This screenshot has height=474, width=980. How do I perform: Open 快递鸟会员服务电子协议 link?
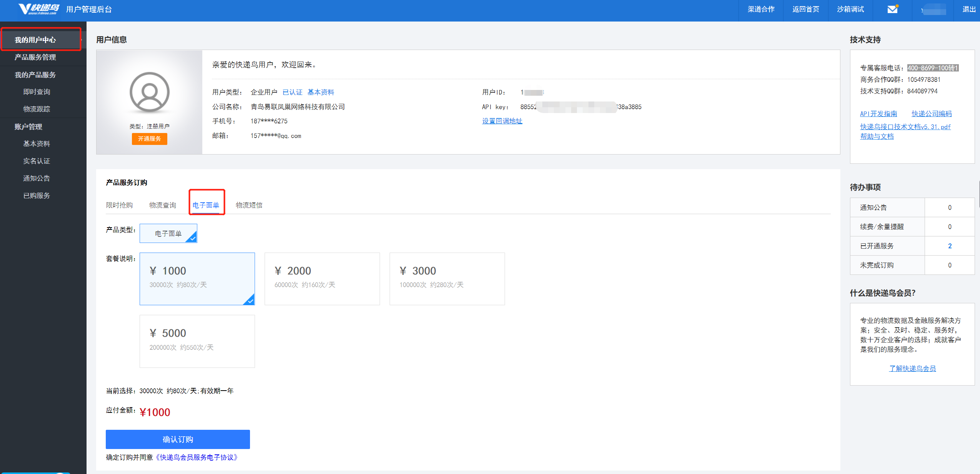197,457
